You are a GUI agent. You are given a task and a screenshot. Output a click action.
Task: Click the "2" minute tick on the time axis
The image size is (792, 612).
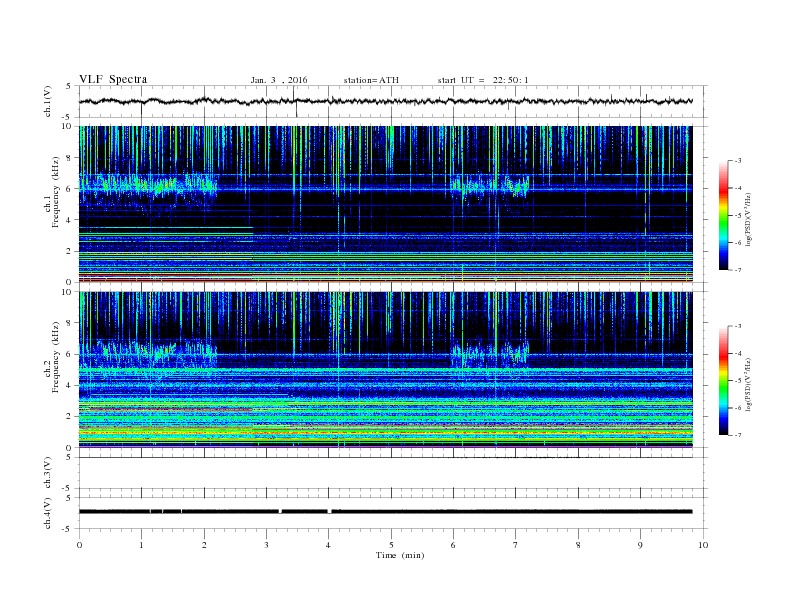point(204,545)
